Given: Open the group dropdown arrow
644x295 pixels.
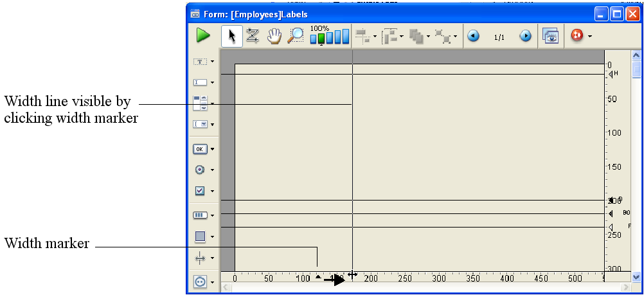Looking at the screenshot, I should 456,37.
